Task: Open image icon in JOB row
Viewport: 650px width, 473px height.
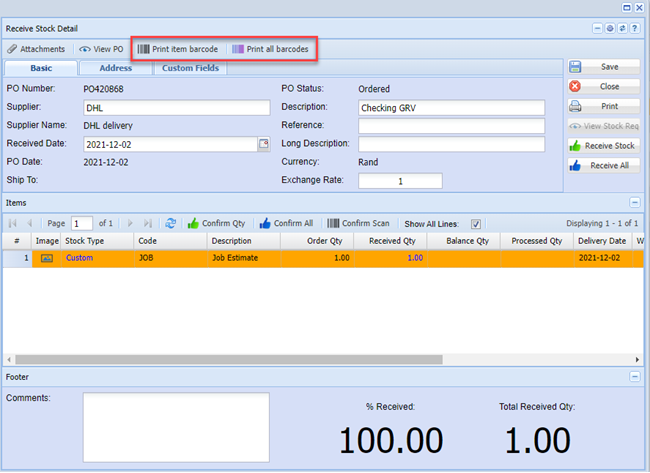Action: click(46, 257)
